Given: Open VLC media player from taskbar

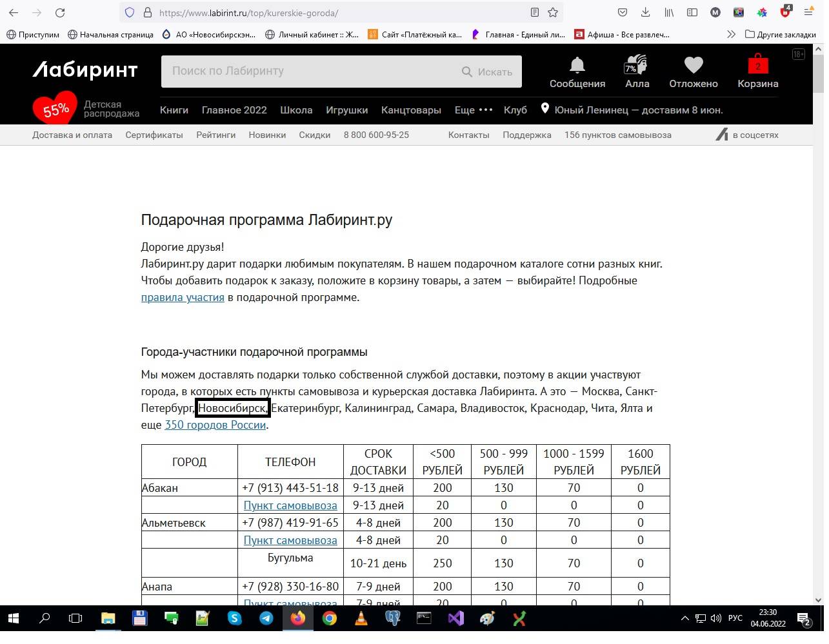Looking at the screenshot, I should (361, 619).
